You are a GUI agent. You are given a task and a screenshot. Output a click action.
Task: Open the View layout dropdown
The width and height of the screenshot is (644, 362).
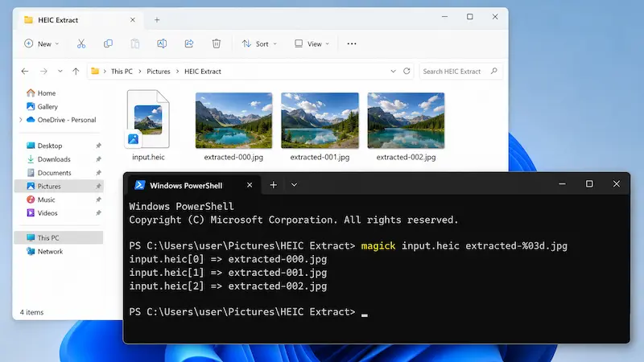click(x=312, y=43)
